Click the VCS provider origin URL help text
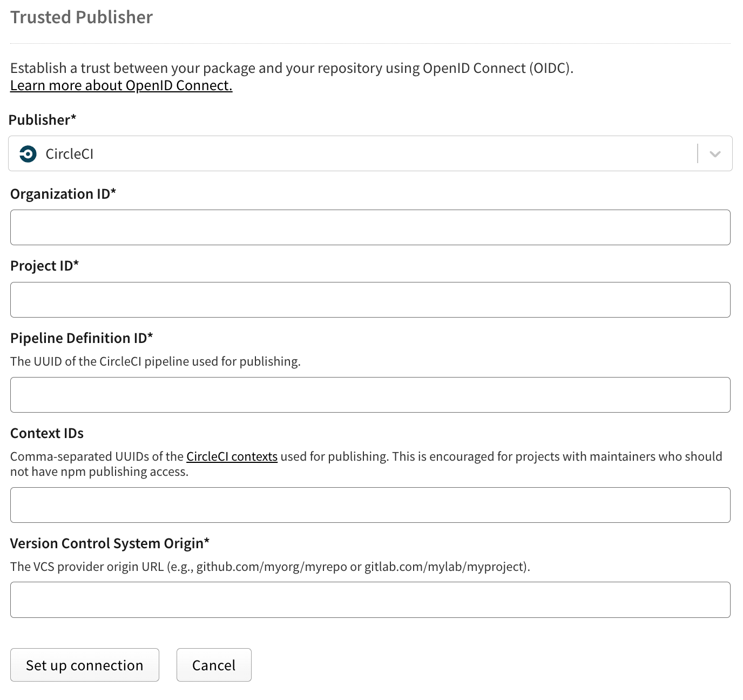Viewport: 743px width, 700px height. click(270, 567)
